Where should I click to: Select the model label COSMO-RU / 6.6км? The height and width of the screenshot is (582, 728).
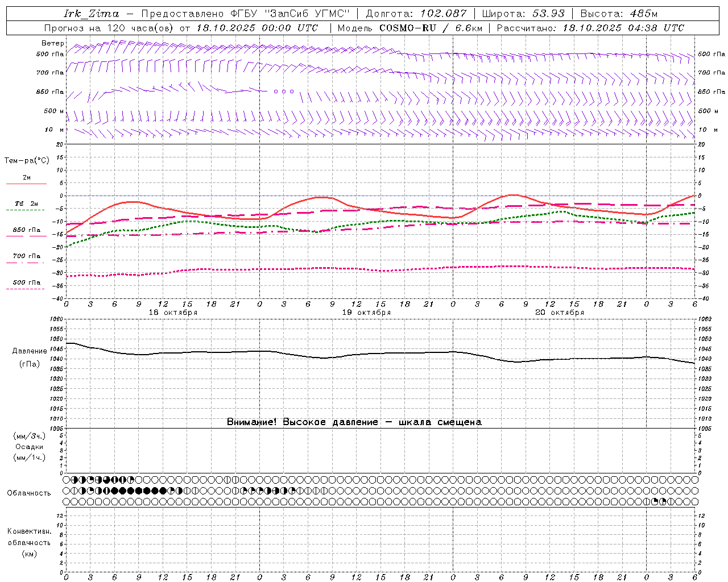[x=431, y=28]
